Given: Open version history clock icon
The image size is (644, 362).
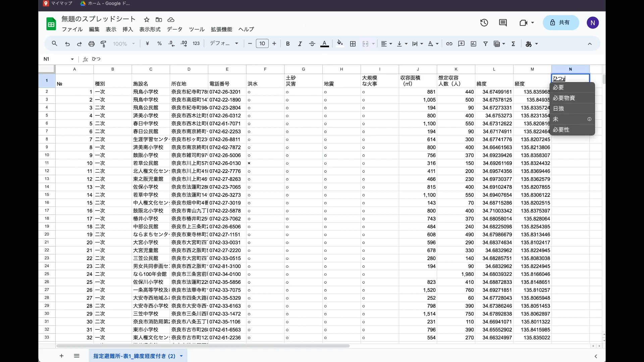Looking at the screenshot, I should (x=484, y=23).
